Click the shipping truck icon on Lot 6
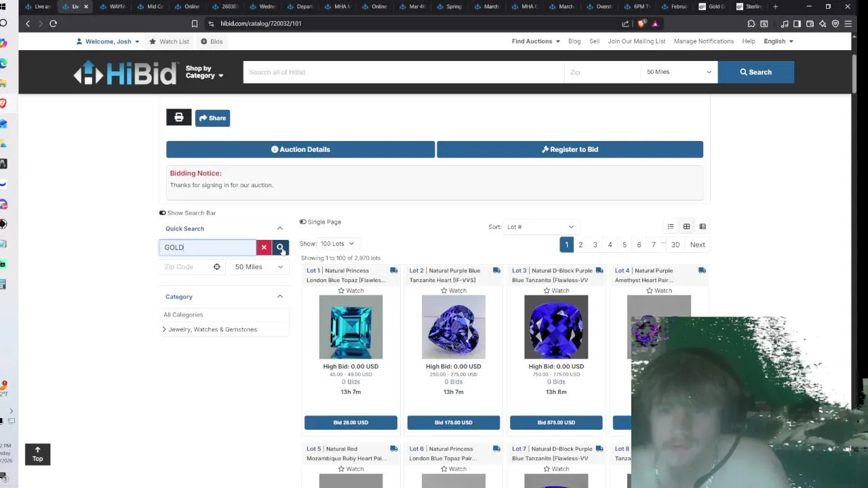The width and height of the screenshot is (868, 488). [x=496, y=449]
